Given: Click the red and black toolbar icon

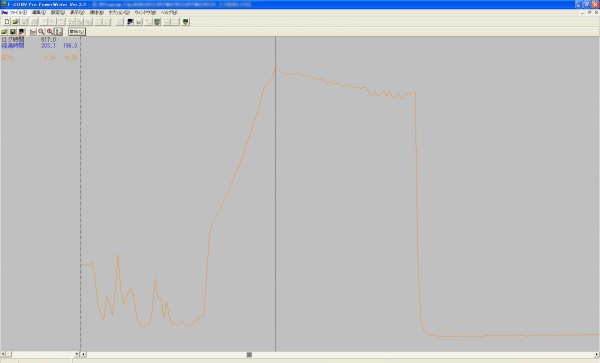Looking at the screenshot, I should [21, 32].
